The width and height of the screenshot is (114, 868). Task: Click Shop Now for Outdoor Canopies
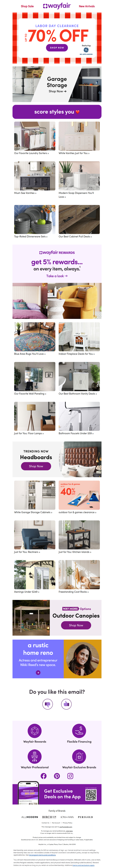[x=76, y=625]
